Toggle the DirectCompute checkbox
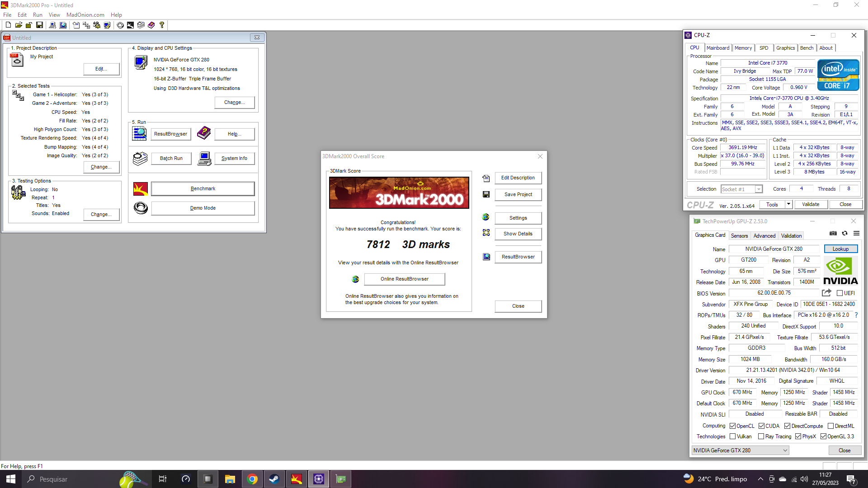The image size is (868, 488). 787,426
